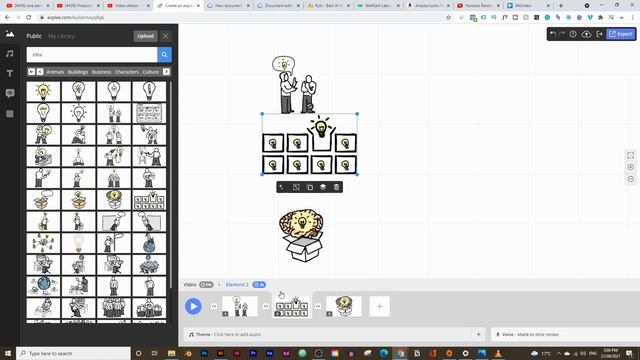Focus the image search field
The height and width of the screenshot is (360, 640).
[92, 55]
